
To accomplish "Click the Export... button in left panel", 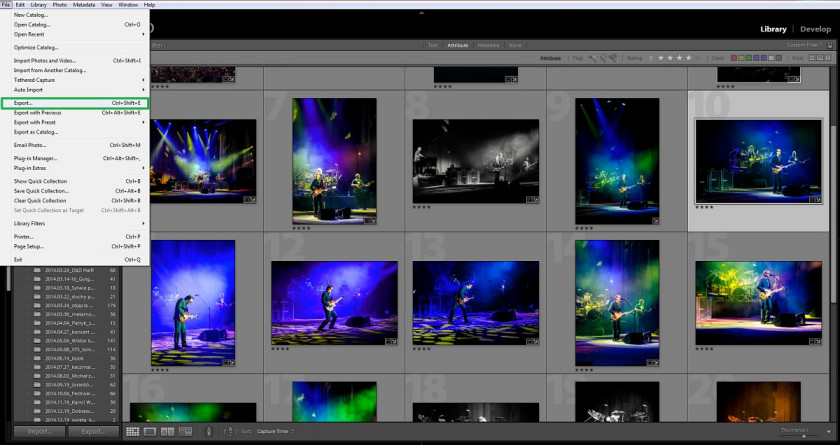I will pos(93,432).
